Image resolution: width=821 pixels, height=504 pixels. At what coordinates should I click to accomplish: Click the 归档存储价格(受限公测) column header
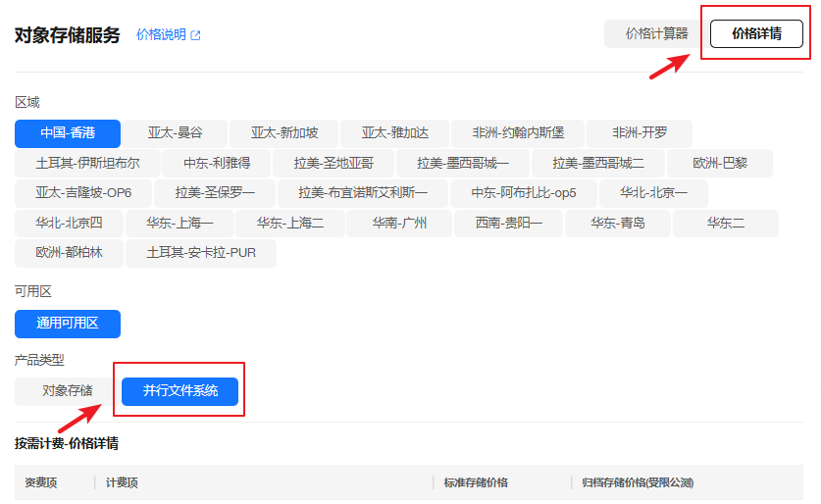coord(638,482)
